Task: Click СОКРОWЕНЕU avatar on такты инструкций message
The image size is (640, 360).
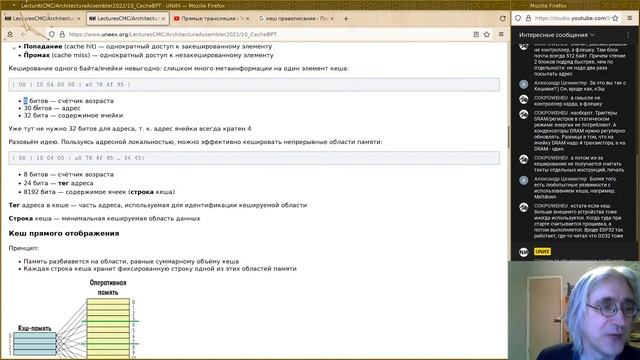Action: click(524, 159)
